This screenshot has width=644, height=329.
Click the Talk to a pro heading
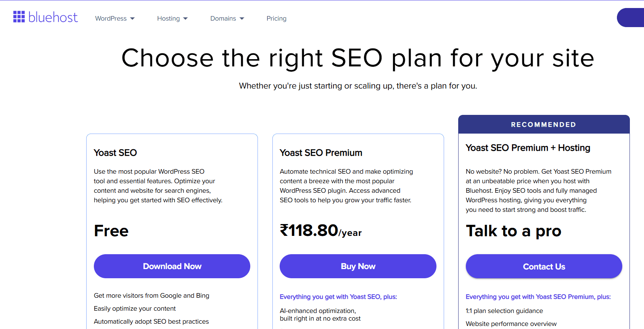(514, 231)
